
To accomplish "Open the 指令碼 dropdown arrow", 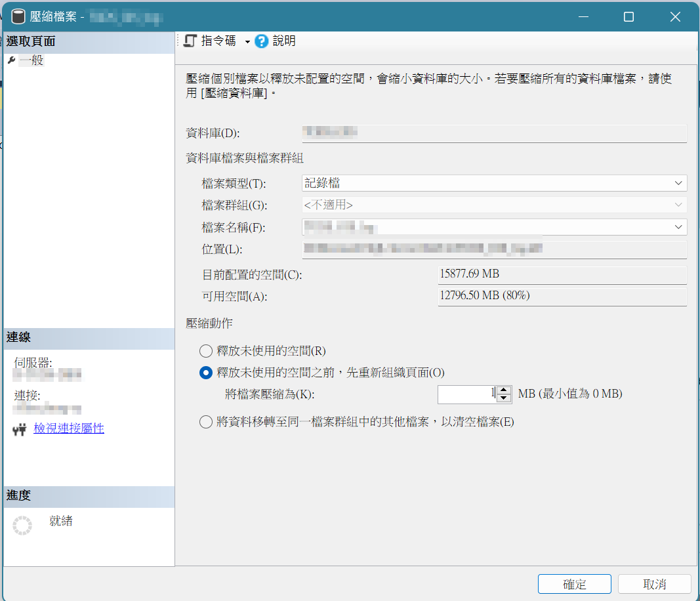I will coord(247,42).
